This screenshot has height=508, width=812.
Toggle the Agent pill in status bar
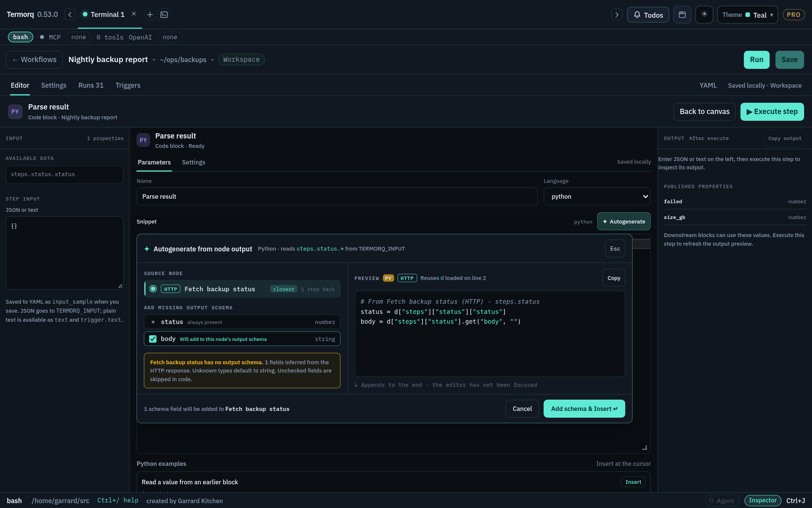[x=722, y=501]
